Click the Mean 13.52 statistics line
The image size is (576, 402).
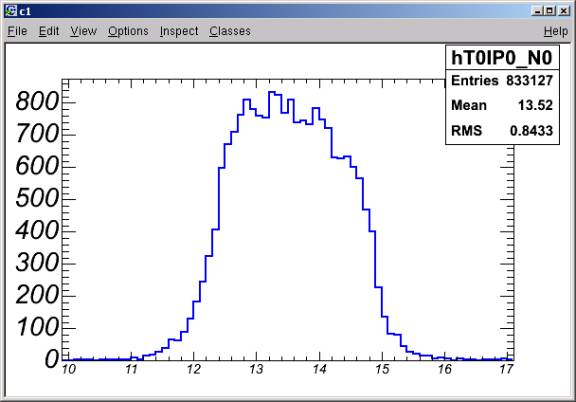coord(502,105)
